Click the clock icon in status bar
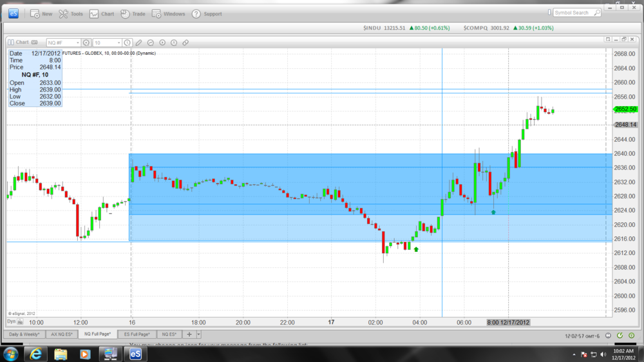The image size is (644, 362). pos(609,336)
